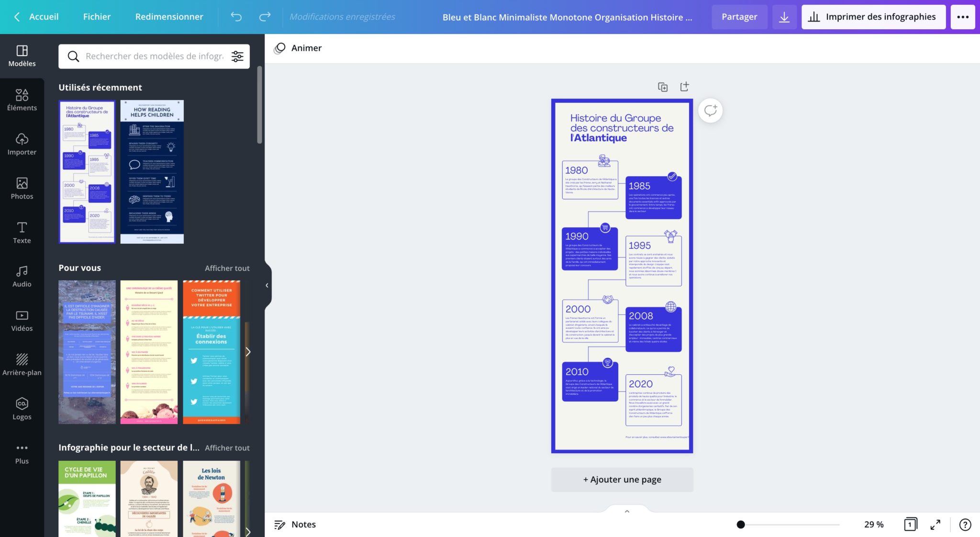Viewport: 980px width, 537px height.
Task: Open the Fichier menu
Action: click(97, 16)
